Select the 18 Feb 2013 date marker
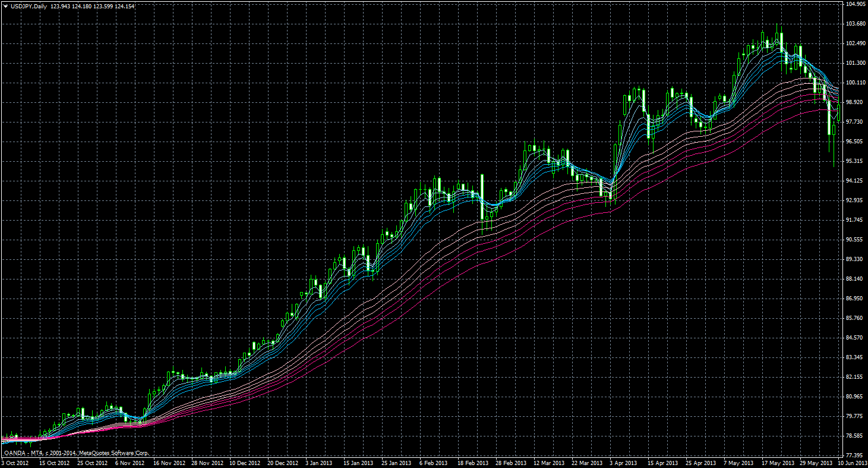 (472, 463)
